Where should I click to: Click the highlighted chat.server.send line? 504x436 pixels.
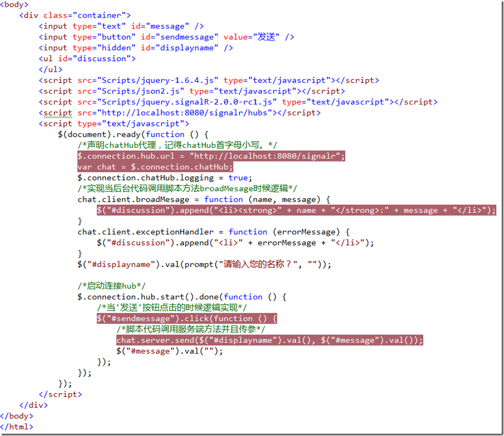click(270, 340)
